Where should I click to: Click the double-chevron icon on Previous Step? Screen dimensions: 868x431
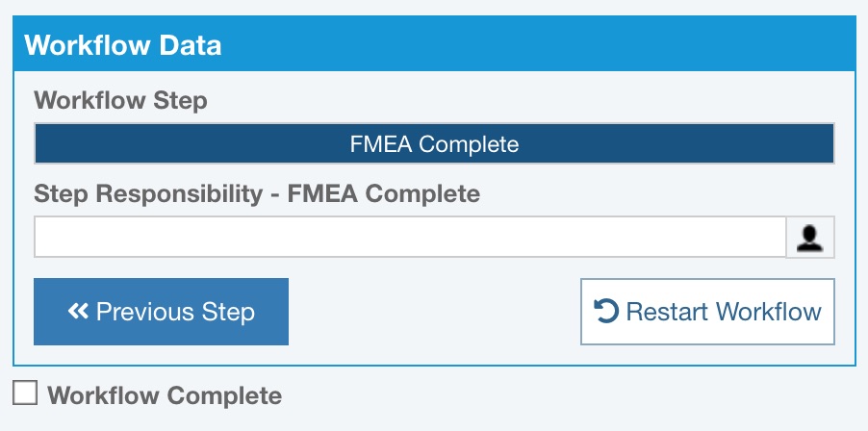pos(78,311)
